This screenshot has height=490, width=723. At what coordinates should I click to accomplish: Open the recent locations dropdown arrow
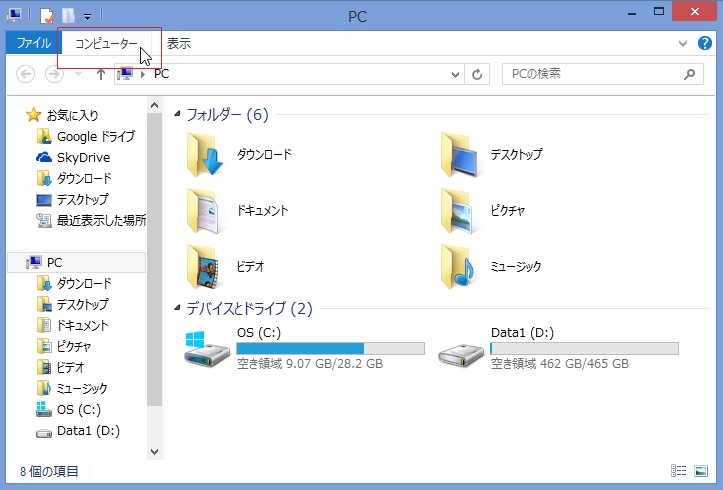(78, 74)
